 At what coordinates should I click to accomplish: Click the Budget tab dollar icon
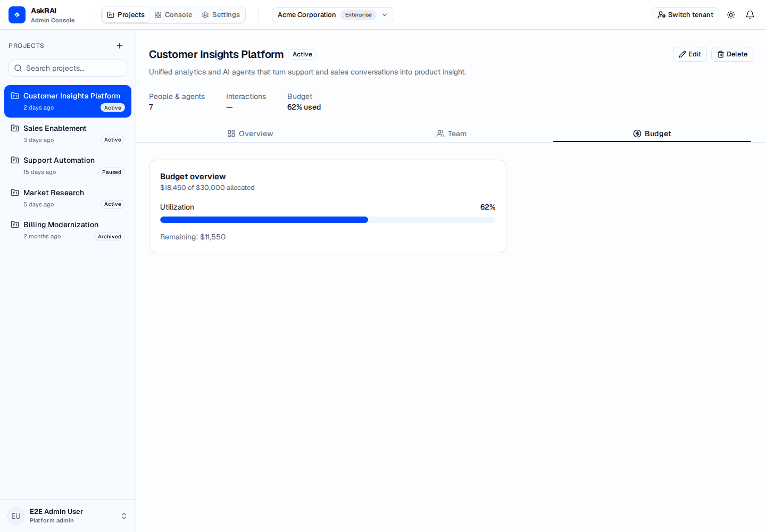[637, 134]
